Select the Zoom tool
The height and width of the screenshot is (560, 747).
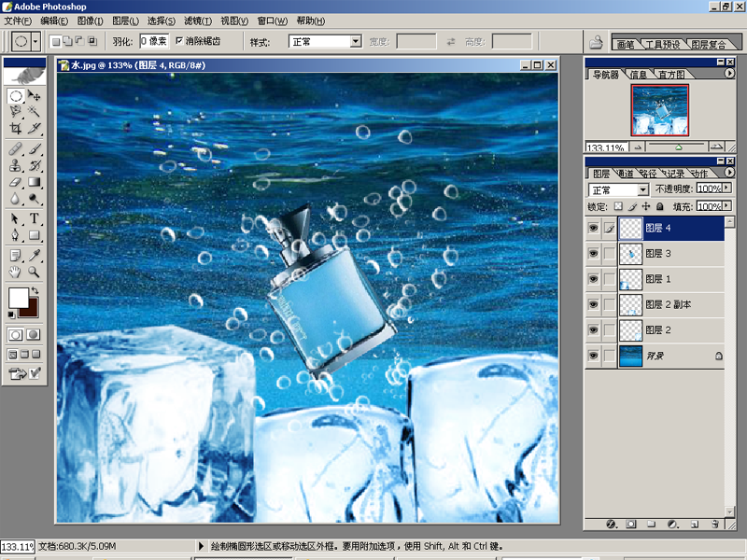click(34, 272)
